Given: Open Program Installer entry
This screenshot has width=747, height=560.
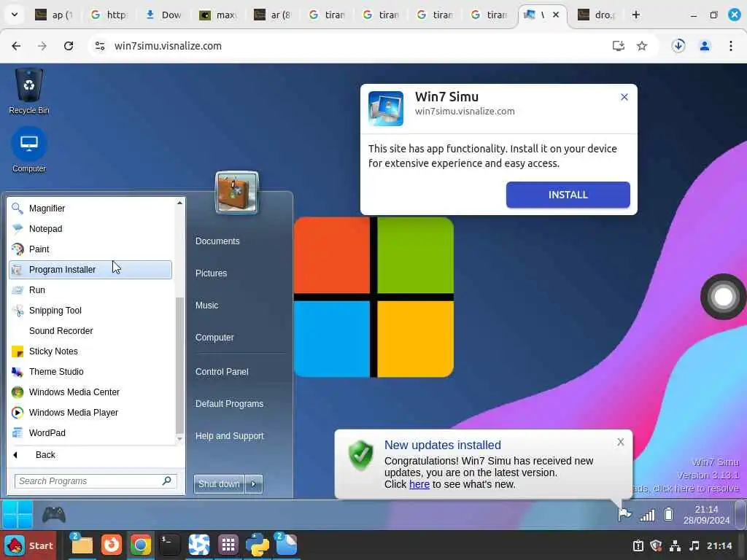Looking at the screenshot, I should [90, 270].
